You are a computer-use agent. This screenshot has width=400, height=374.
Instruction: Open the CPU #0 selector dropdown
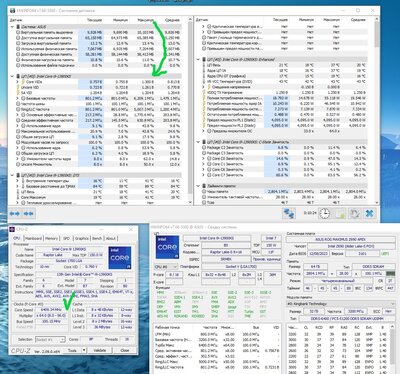(x=166, y=267)
